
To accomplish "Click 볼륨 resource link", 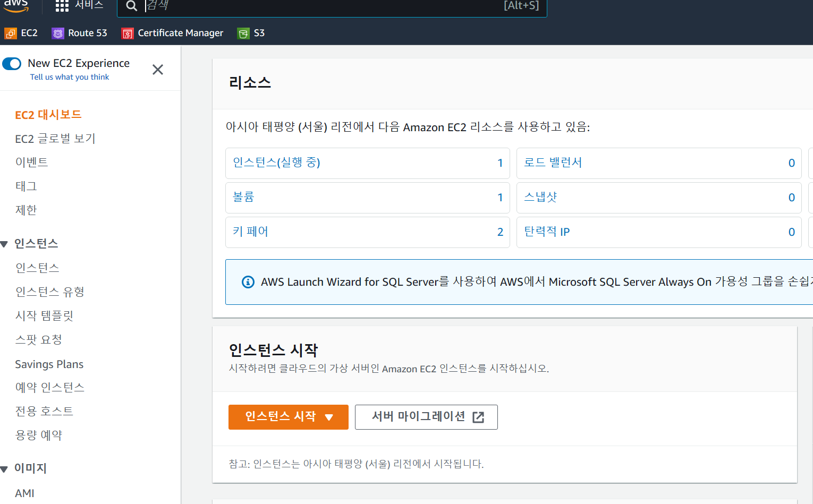I will (x=243, y=197).
